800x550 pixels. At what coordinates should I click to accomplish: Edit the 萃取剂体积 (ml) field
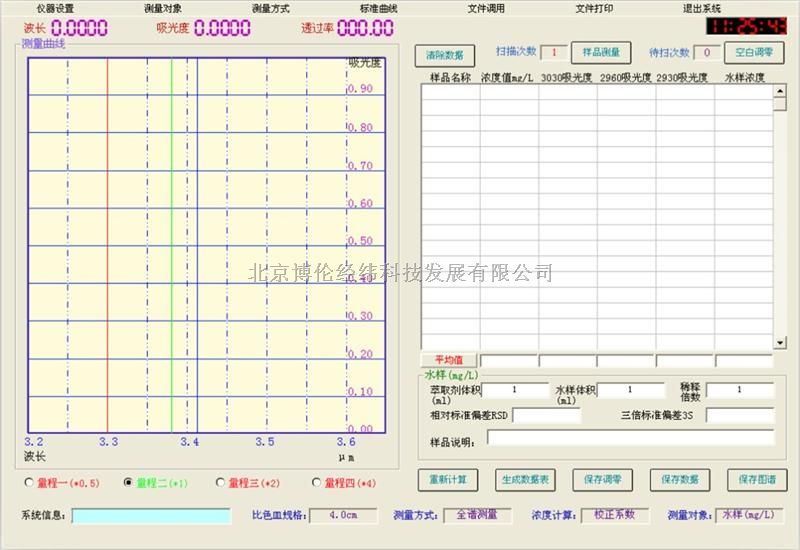coord(515,390)
